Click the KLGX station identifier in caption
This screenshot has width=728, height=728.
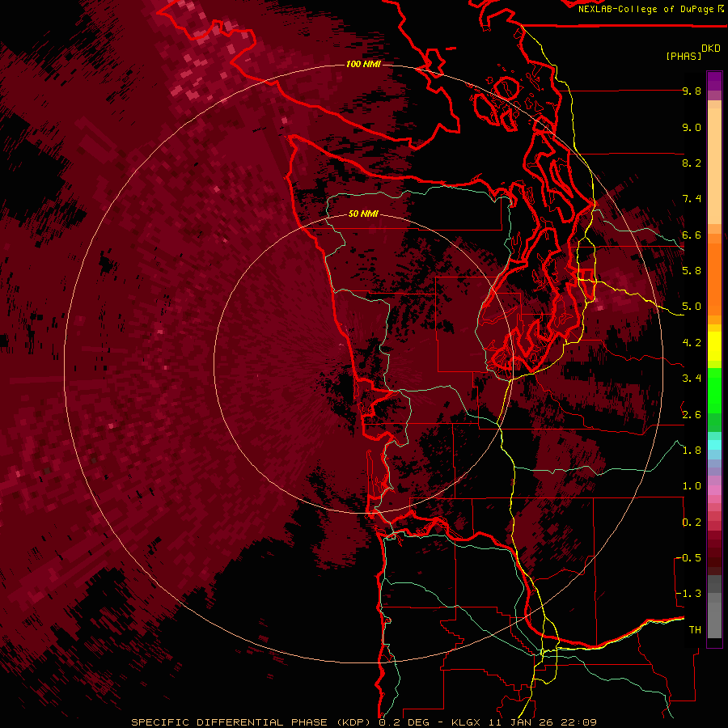click(467, 722)
